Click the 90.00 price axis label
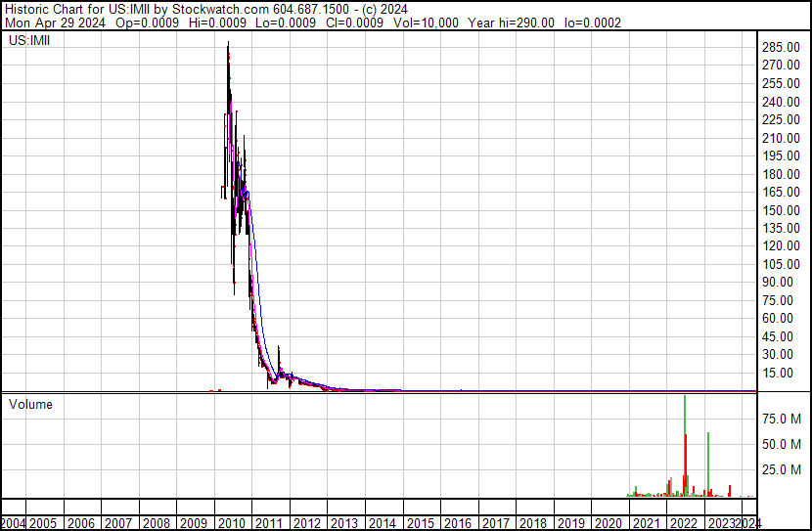812x531 pixels. pos(785,283)
